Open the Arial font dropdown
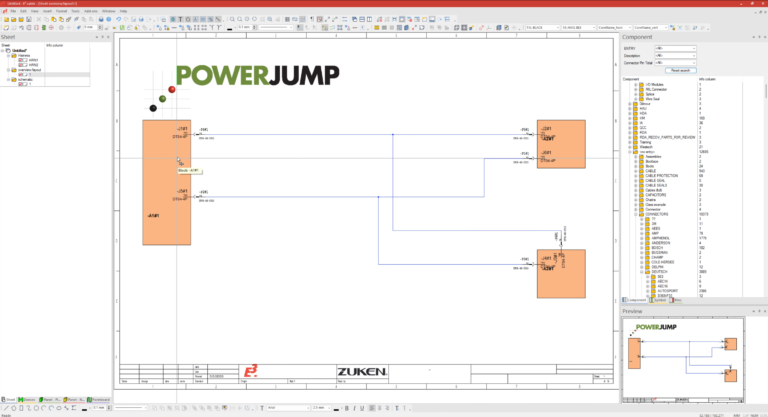 coord(288,408)
